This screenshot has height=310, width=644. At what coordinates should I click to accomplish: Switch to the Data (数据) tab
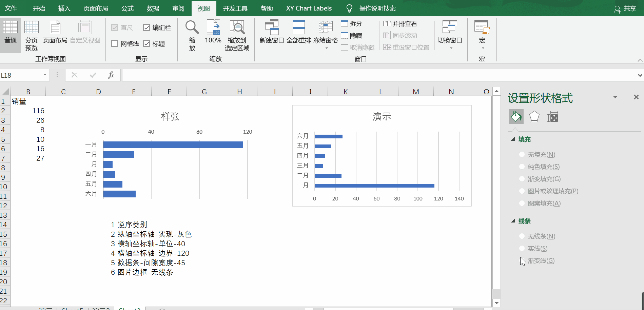153,8
